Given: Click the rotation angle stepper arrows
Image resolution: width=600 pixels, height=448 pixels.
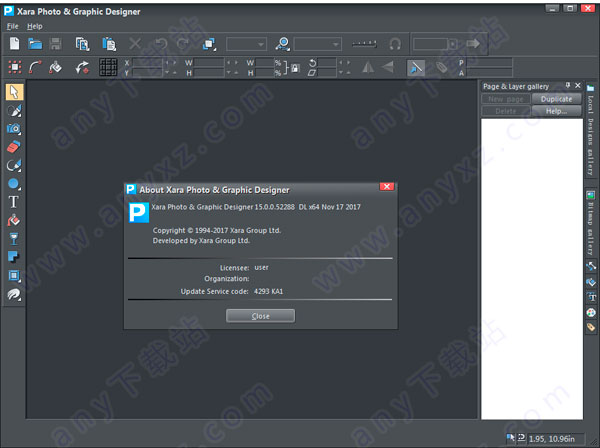Looking at the screenshot, I should (344, 62).
